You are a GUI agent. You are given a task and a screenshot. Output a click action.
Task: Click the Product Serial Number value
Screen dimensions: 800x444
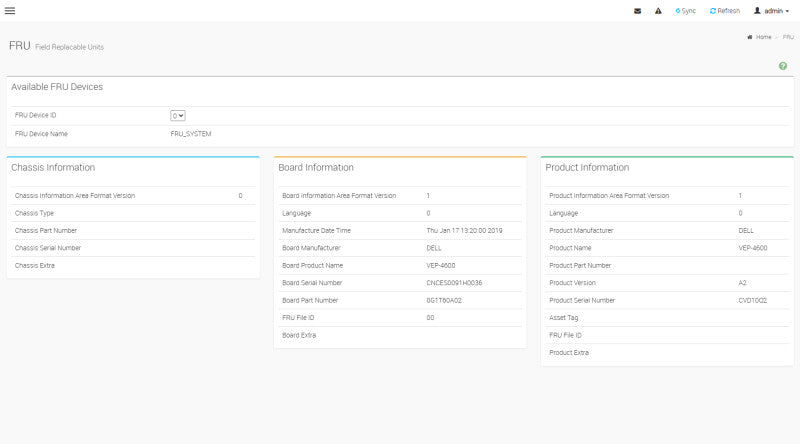click(753, 301)
